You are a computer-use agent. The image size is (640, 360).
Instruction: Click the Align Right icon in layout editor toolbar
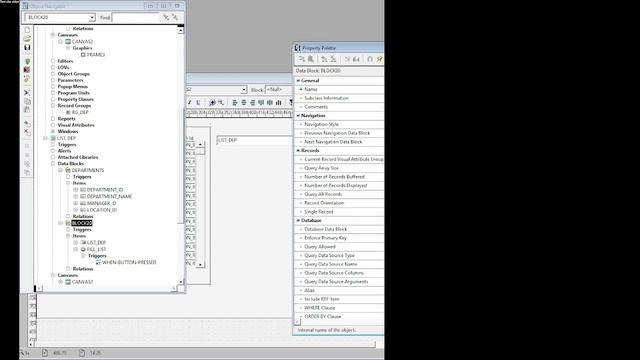click(x=252, y=102)
